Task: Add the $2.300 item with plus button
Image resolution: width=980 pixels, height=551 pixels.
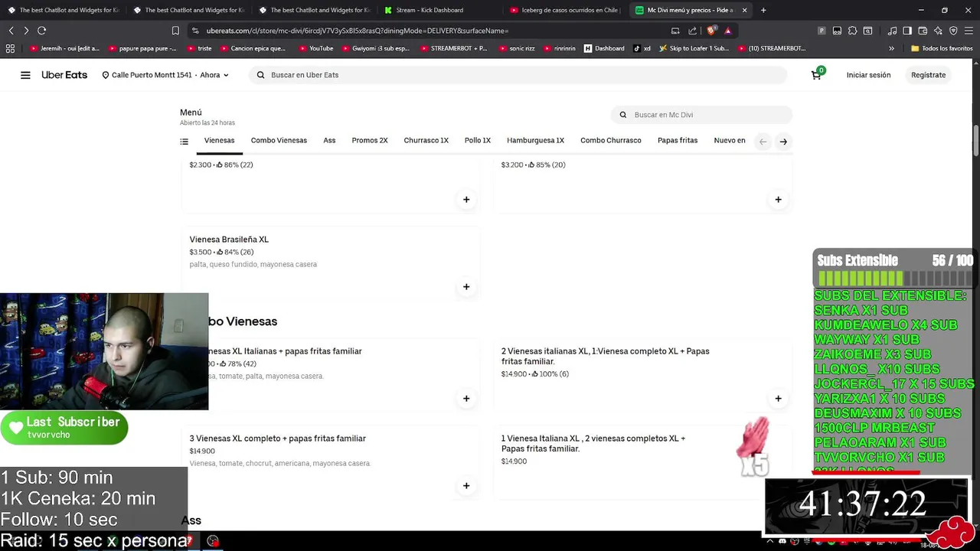Action: click(466, 200)
